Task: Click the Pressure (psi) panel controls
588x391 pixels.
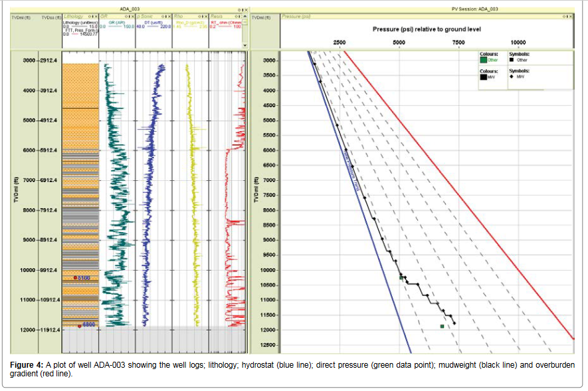Action: tap(567, 15)
